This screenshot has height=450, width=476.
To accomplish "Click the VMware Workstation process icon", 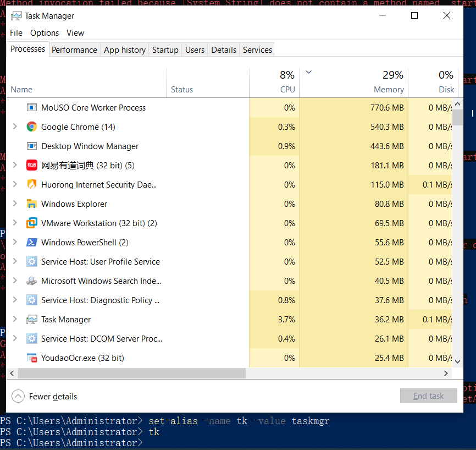I will 31,223.
